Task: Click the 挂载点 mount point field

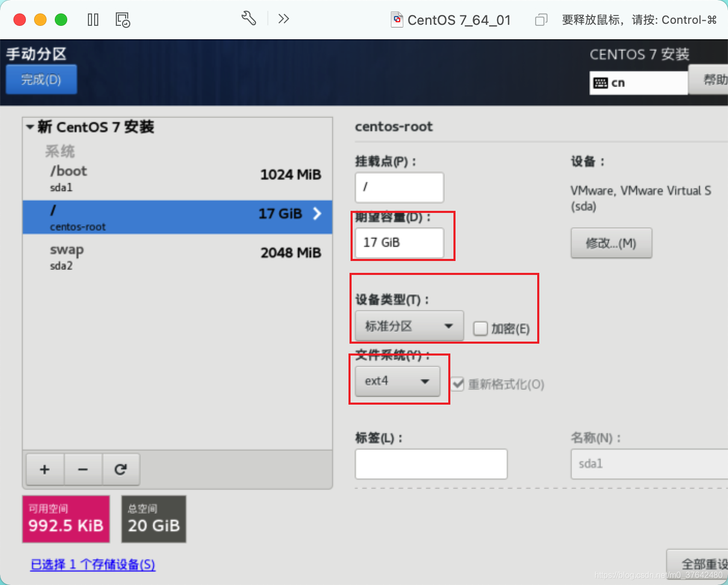Action: click(x=399, y=187)
